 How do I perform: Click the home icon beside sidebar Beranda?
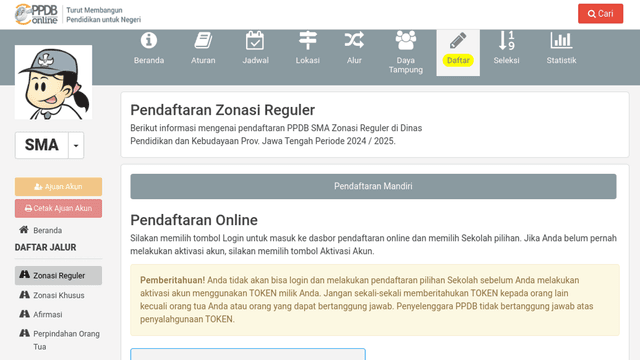[x=24, y=230]
